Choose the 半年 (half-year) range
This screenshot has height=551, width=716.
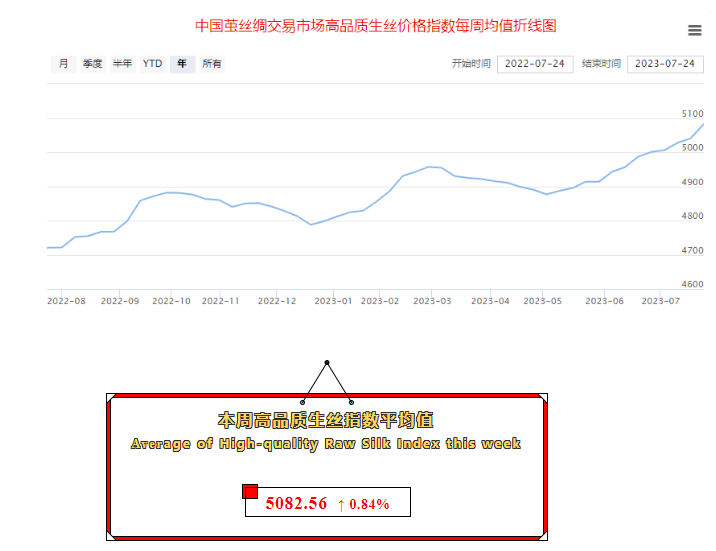pos(122,64)
